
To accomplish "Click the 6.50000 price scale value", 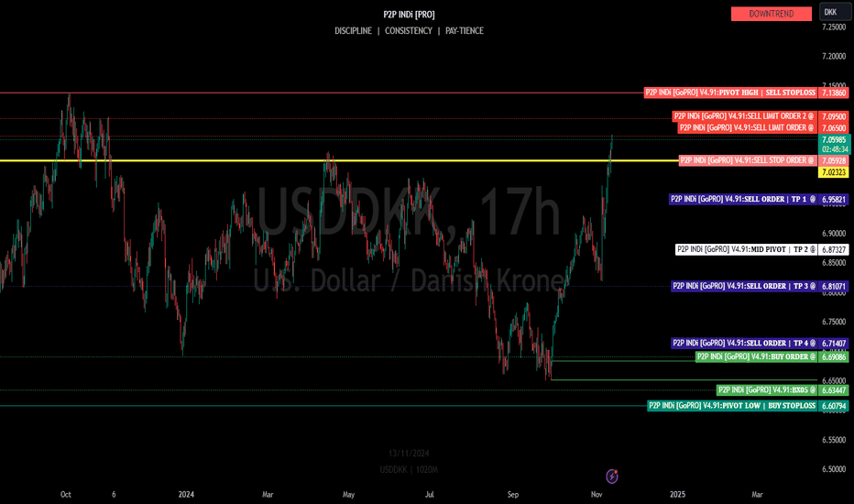I will click(x=834, y=469).
